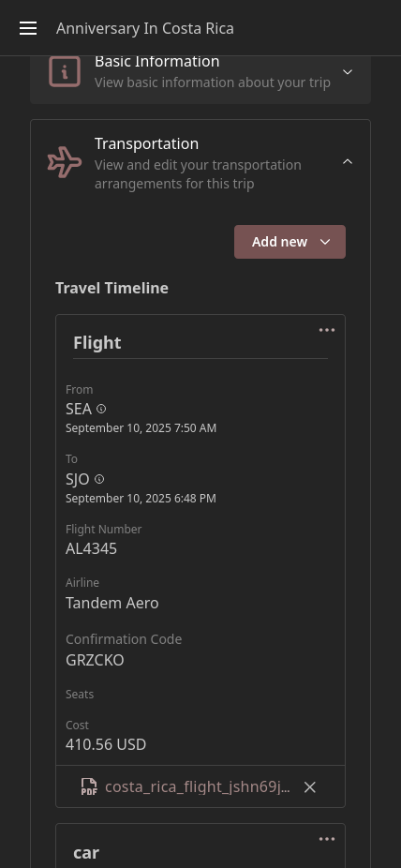This screenshot has width=401, height=868.
Task: Click the Anniversary In Costa Rica title
Action: [145, 28]
